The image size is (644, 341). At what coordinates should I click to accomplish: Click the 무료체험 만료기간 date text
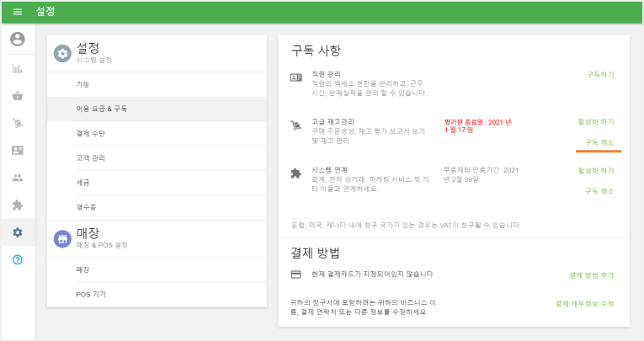point(481,174)
